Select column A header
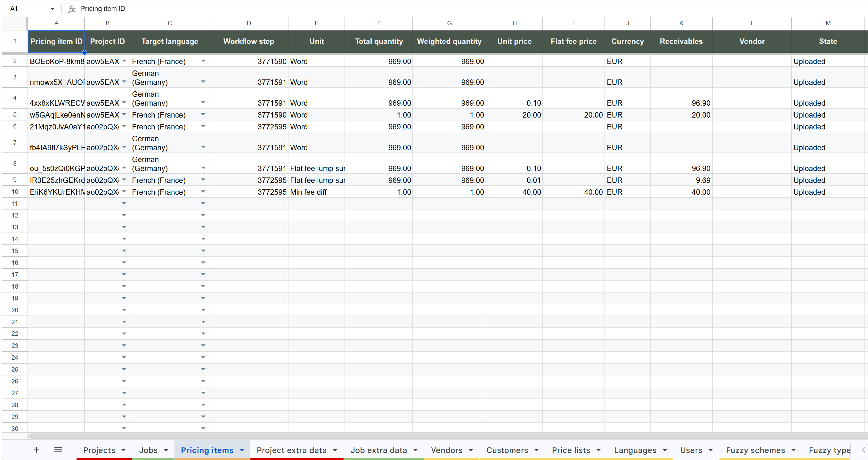The image size is (868, 460). [x=56, y=23]
